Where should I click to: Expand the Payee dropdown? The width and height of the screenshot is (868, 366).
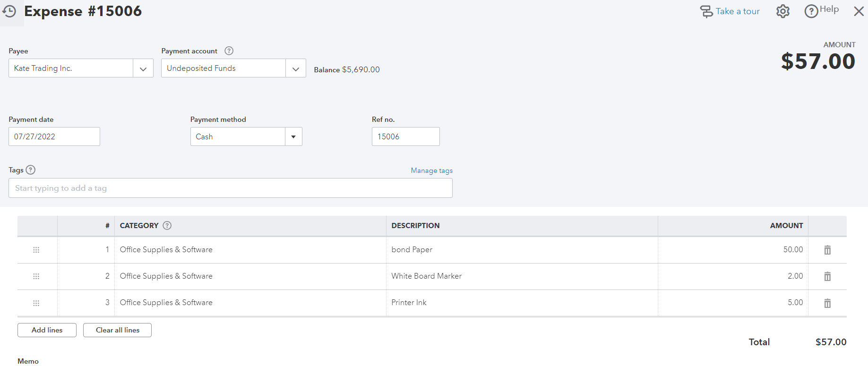pyautogui.click(x=143, y=68)
